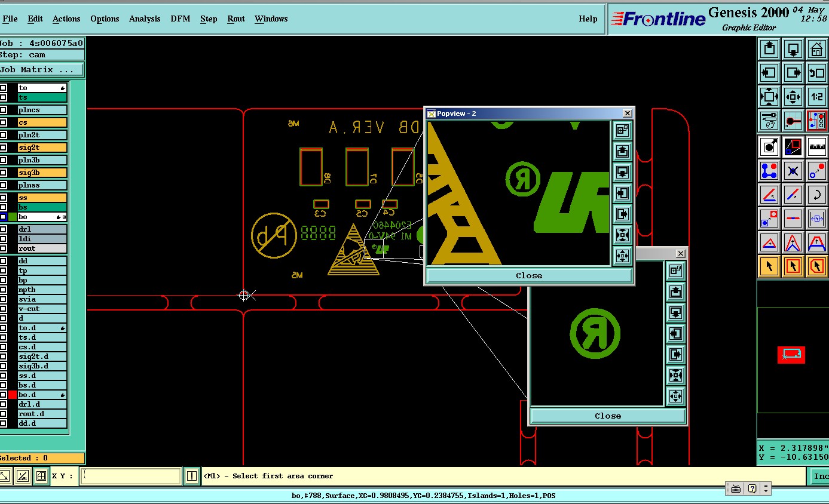Viewport: 829px width, 504px height.
Task: Pan the view down with the down-arrow icon
Action: [x=793, y=49]
